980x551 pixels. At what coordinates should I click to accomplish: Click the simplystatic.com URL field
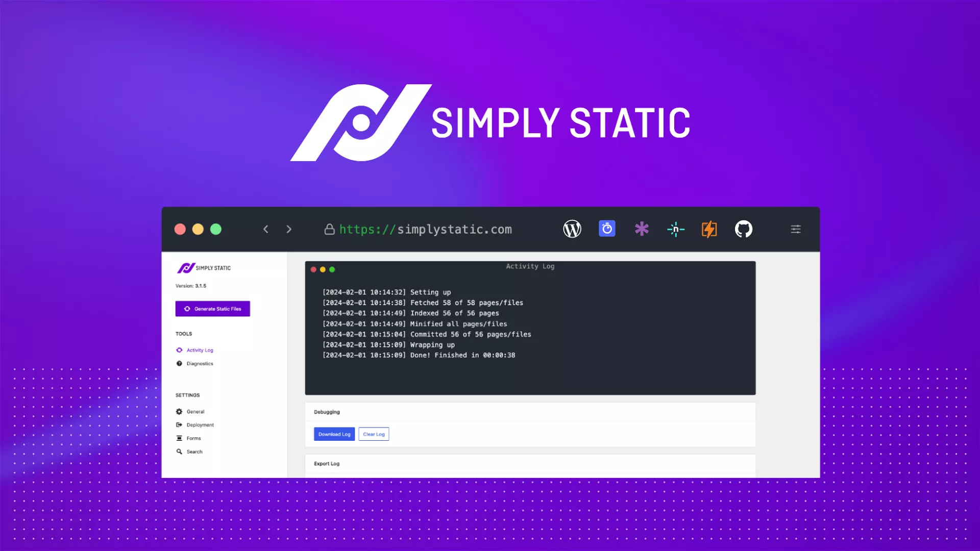[x=426, y=230]
